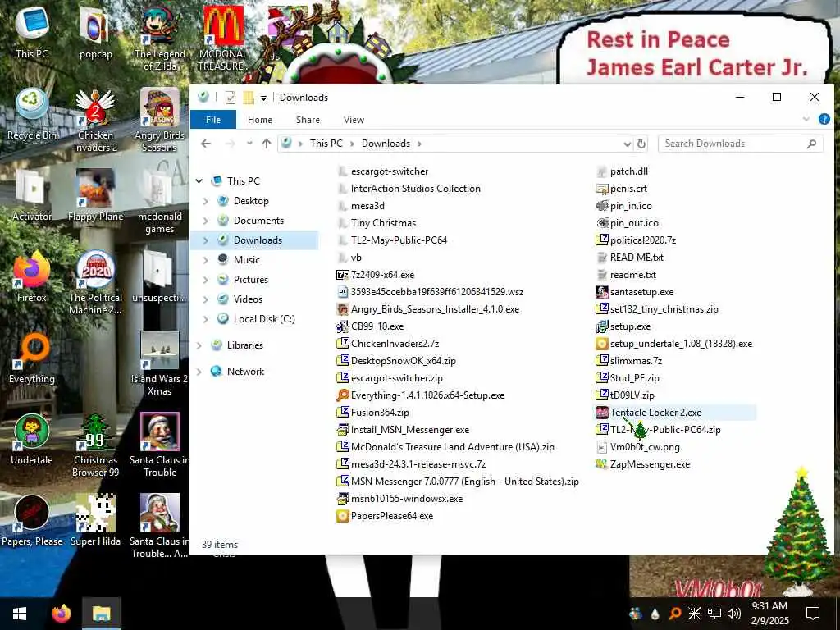This screenshot has height=630, width=840.
Task: Open The Political Machine 2020 desktop shortcut
Action: [x=95, y=282]
